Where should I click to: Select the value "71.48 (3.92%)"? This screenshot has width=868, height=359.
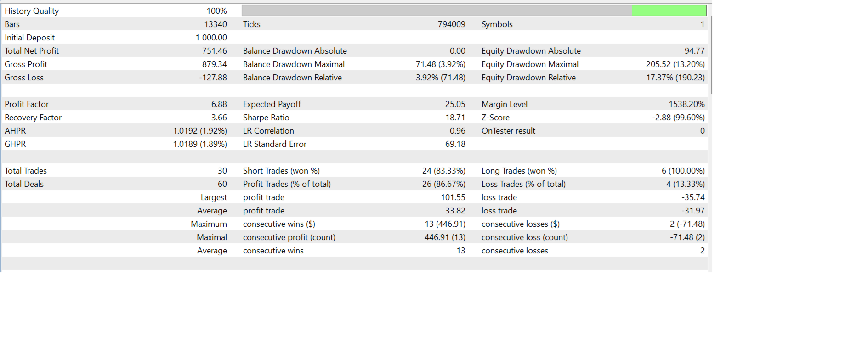tap(440, 64)
